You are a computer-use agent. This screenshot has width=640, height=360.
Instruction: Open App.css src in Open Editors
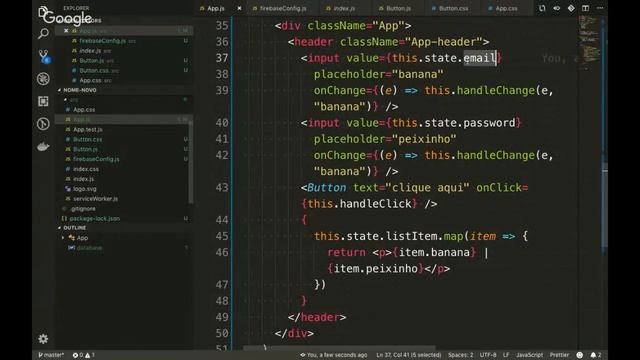click(124, 80)
